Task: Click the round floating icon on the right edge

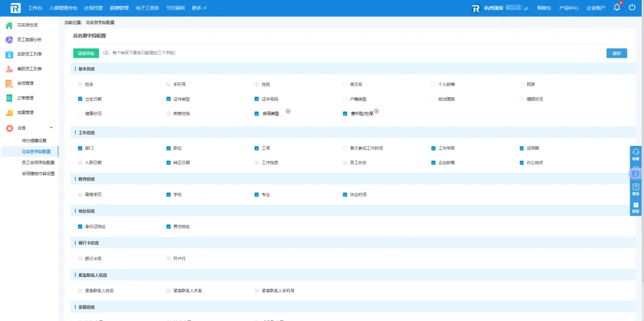Action: (636, 173)
